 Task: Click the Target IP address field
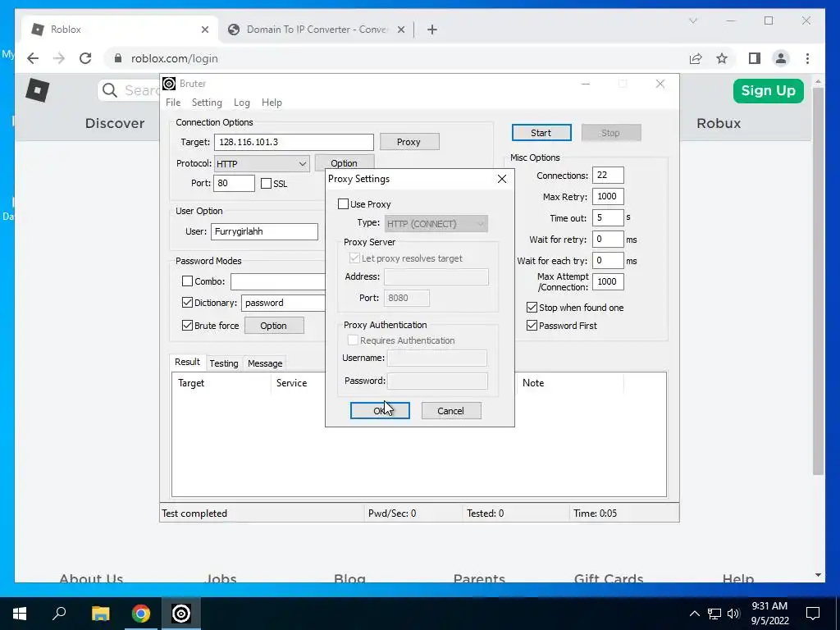pos(294,142)
